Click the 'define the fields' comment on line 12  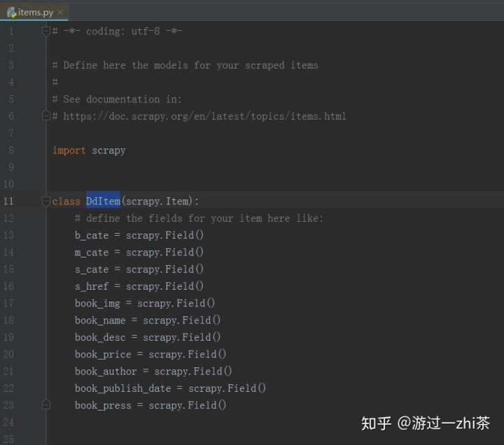[199, 218]
